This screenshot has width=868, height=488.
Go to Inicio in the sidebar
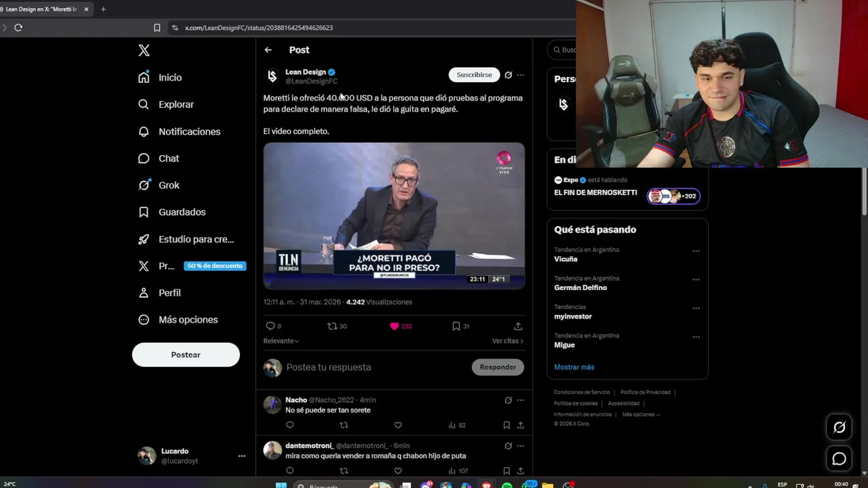click(x=160, y=77)
